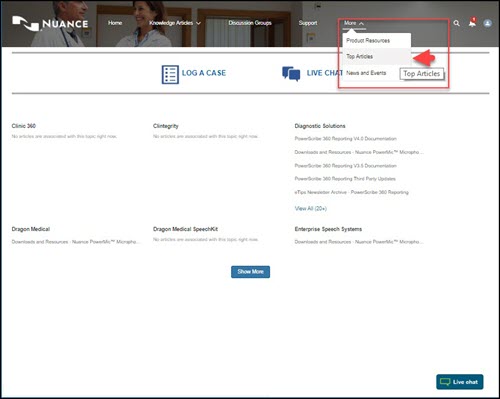
Task: Click the LOG A CASE link
Action: pyautogui.click(x=204, y=73)
